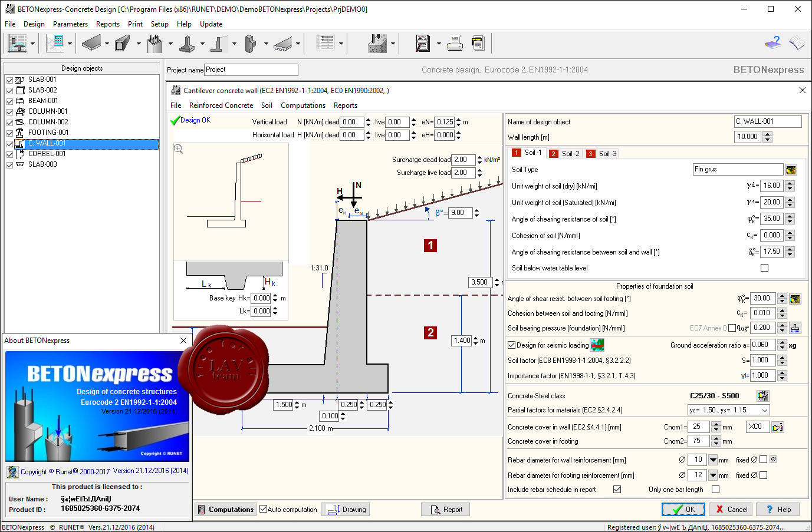
Task: Select the FOOTING-001 design object
Action: coord(48,133)
